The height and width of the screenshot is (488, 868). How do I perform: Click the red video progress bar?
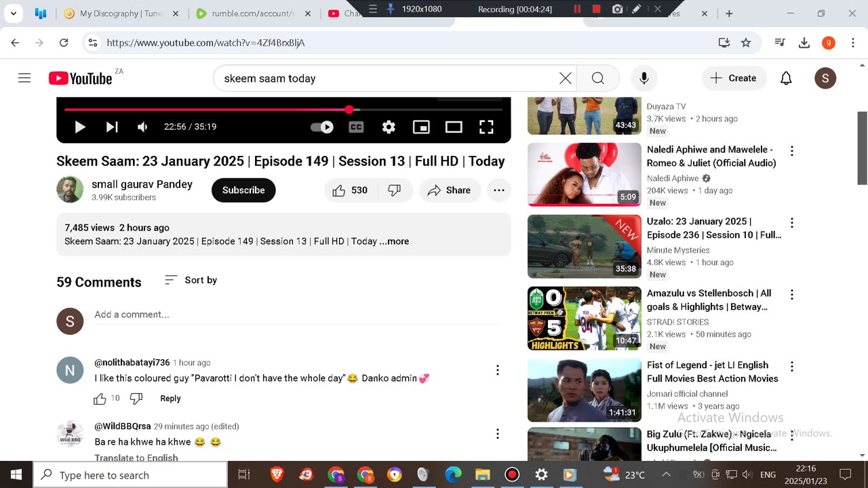pyautogui.click(x=283, y=109)
